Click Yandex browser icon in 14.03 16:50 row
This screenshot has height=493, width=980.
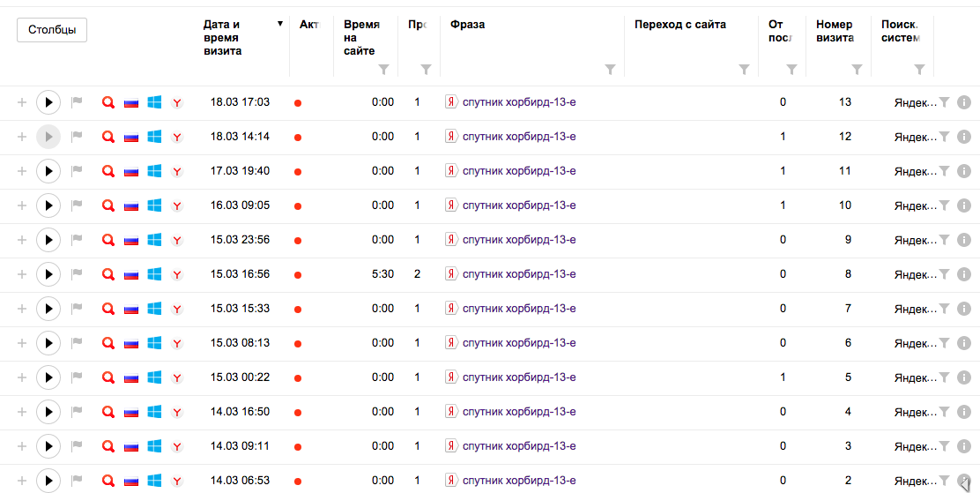pos(177,412)
